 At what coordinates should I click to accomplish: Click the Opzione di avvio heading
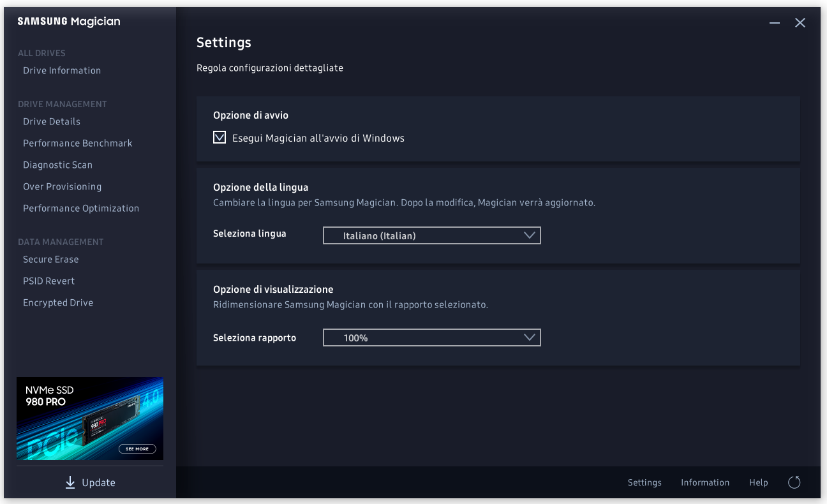[251, 115]
